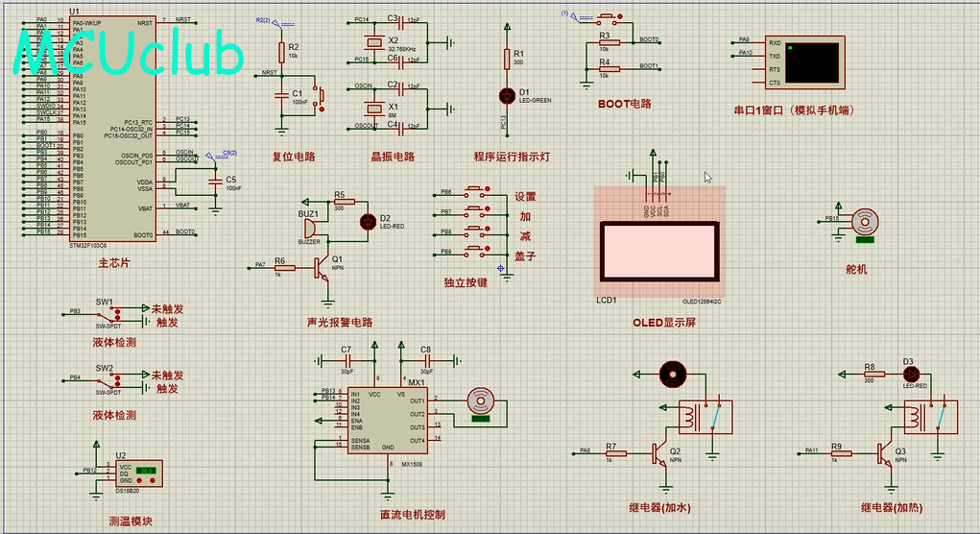The width and height of the screenshot is (980, 534).
Task: Push the 减 decrement button on PB8
Action: pos(477,231)
